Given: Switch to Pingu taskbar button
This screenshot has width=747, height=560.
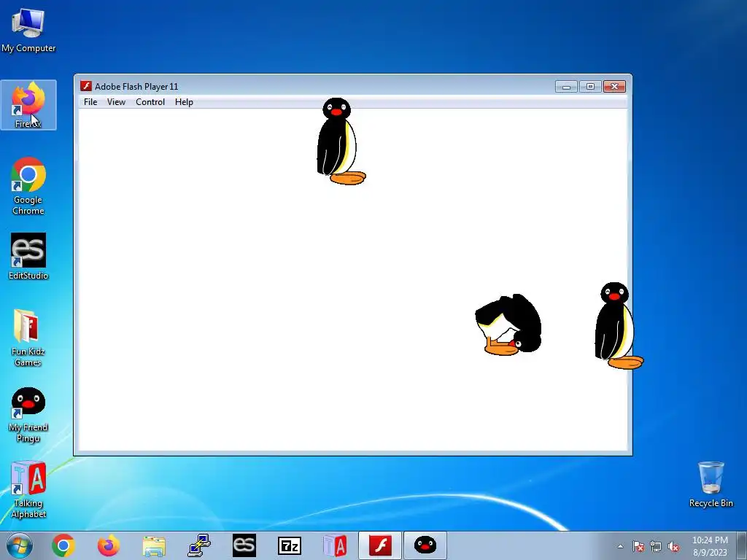Looking at the screenshot, I should click(x=425, y=545).
